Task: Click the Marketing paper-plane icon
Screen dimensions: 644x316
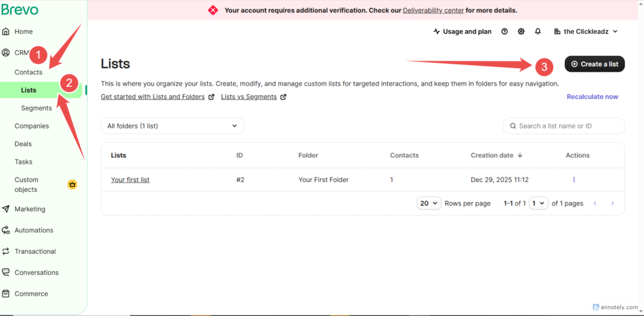Action: pyautogui.click(x=6, y=209)
